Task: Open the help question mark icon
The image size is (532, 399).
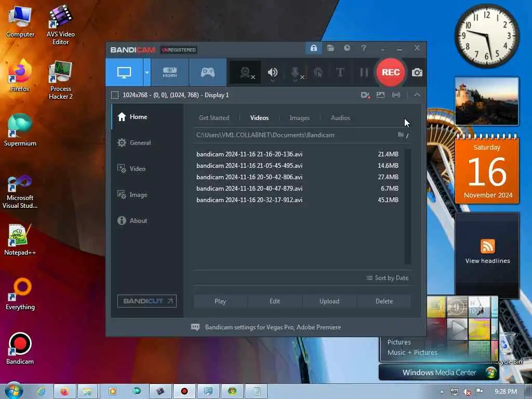Action: click(x=363, y=48)
